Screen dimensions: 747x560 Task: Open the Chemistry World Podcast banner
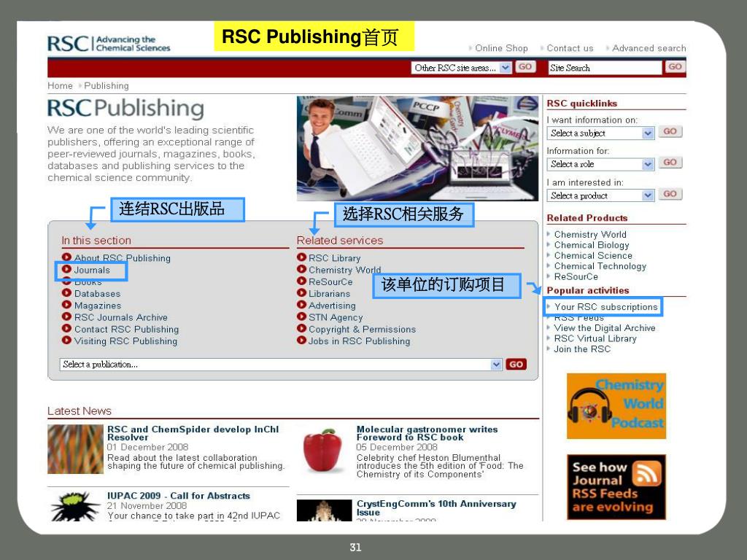point(616,406)
